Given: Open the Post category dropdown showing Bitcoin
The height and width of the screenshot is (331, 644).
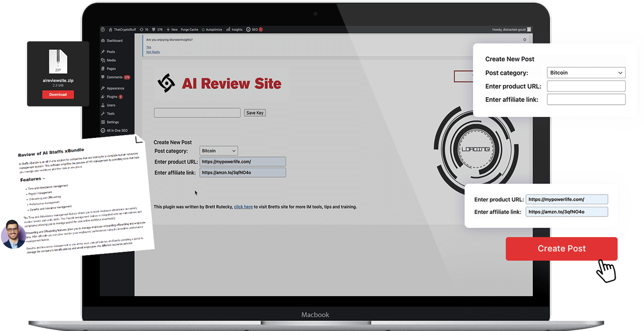Looking at the screenshot, I should pyautogui.click(x=218, y=151).
